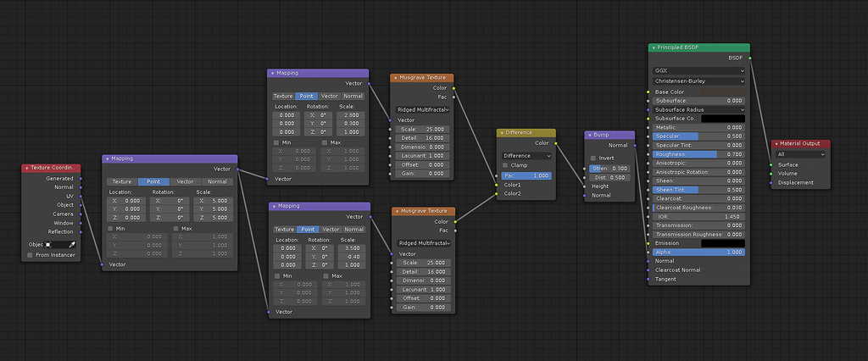Viewport: 868px width, 361px height.
Task: Open the GGX distribution dropdown
Action: 698,71
